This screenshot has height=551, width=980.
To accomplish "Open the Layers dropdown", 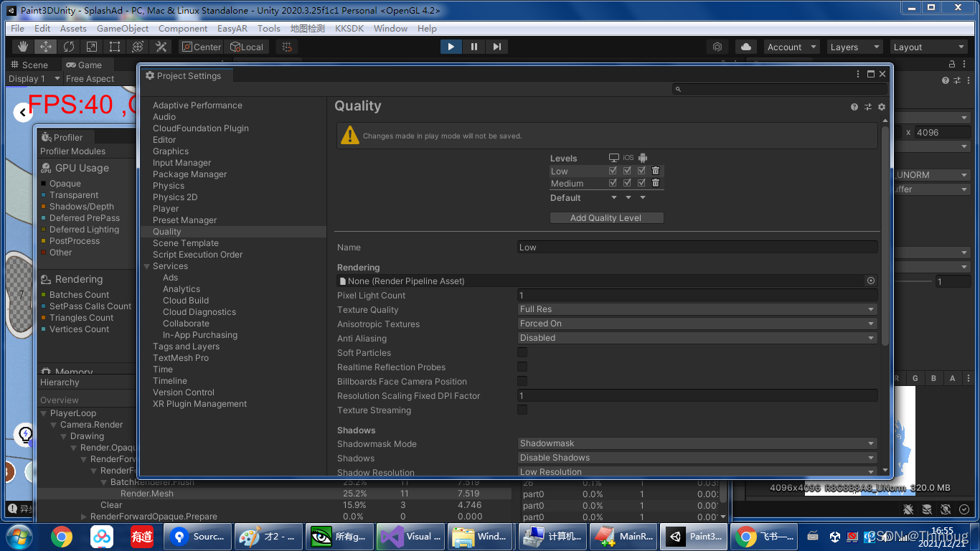I will [x=854, y=47].
